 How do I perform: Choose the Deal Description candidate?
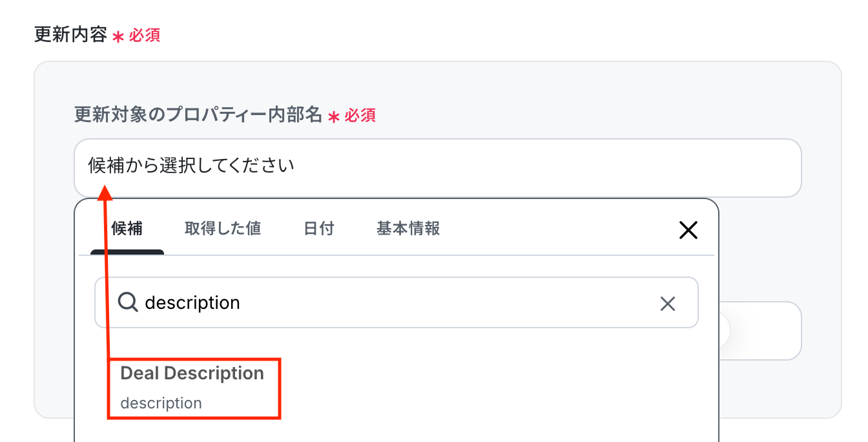192,374
